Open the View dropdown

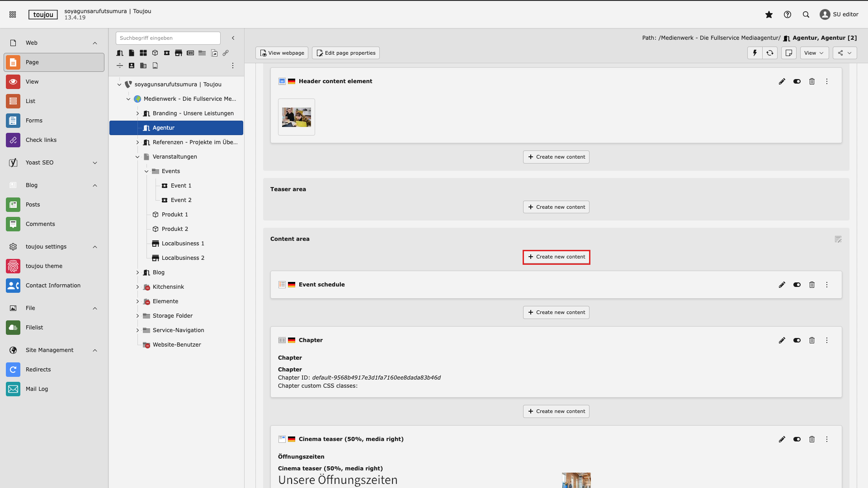[x=814, y=53]
